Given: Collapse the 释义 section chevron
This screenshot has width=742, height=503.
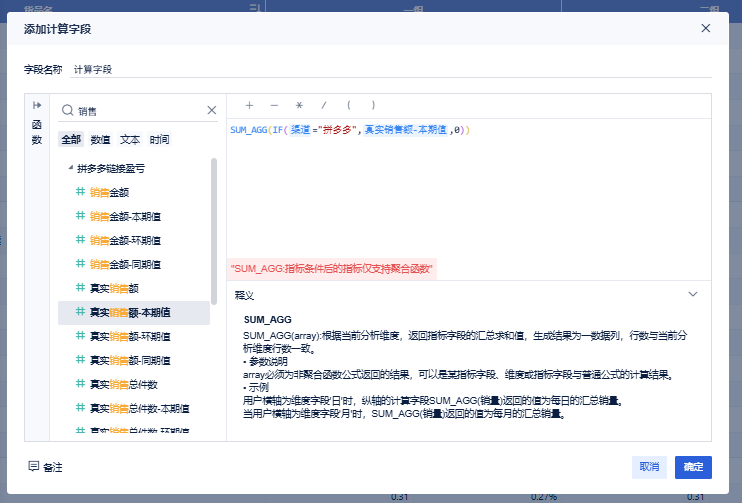Looking at the screenshot, I should [693, 295].
